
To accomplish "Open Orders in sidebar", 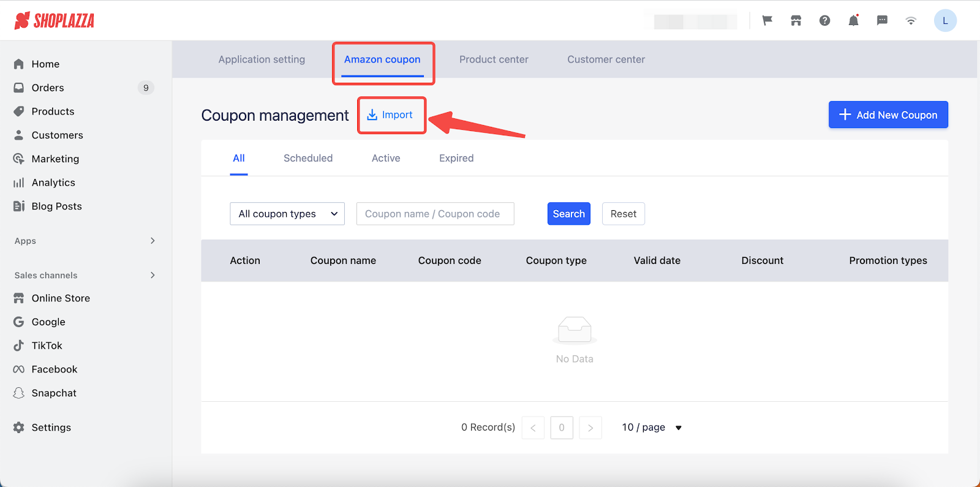I will (48, 88).
